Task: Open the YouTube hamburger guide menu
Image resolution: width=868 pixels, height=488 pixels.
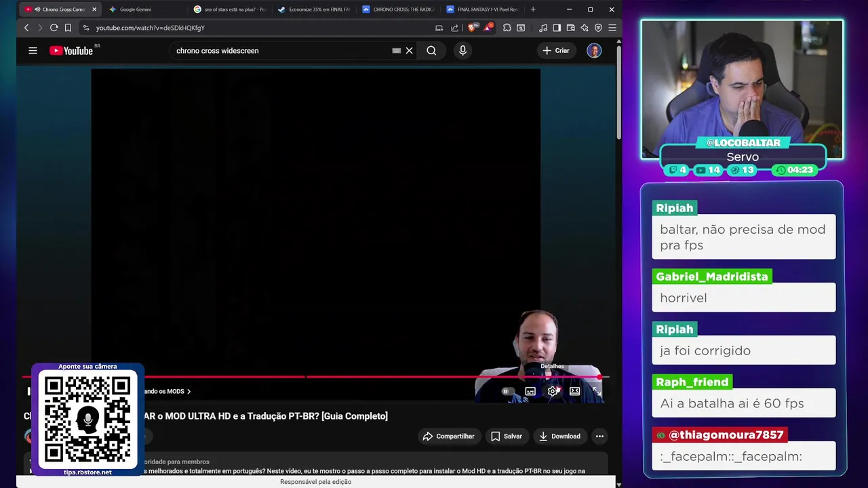Action: [x=33, y=50]
